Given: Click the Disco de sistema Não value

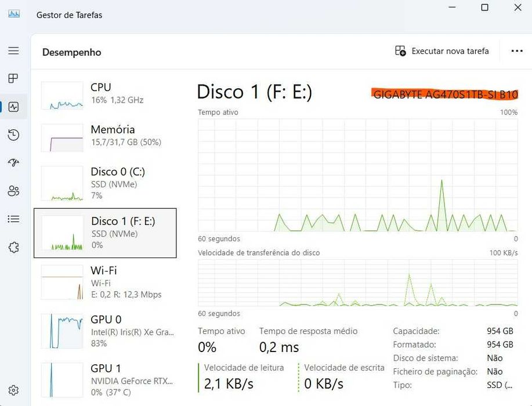Looking at the screenshot, I should pos(495,358).
